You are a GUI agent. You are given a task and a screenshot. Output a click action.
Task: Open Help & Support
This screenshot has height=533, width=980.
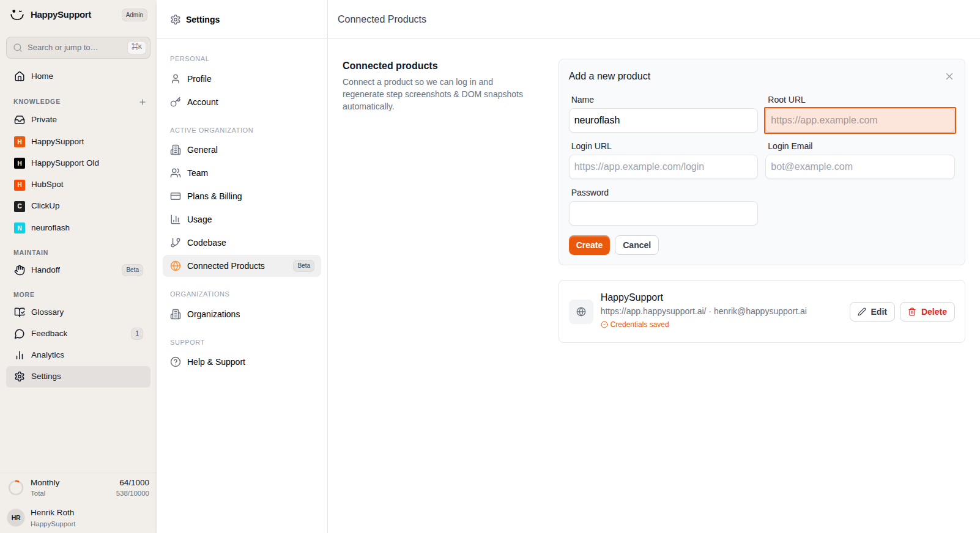(x=242, y=362)
